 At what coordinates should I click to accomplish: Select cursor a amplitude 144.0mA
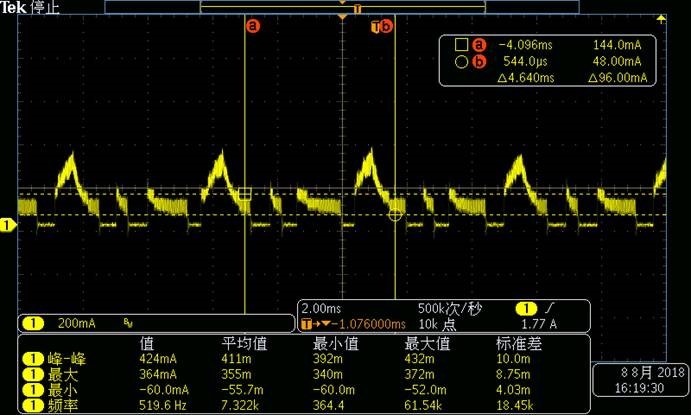pos(617,45)
